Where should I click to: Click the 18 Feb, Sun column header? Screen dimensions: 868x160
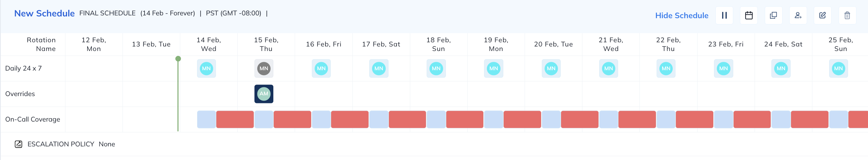pos(438,44)
